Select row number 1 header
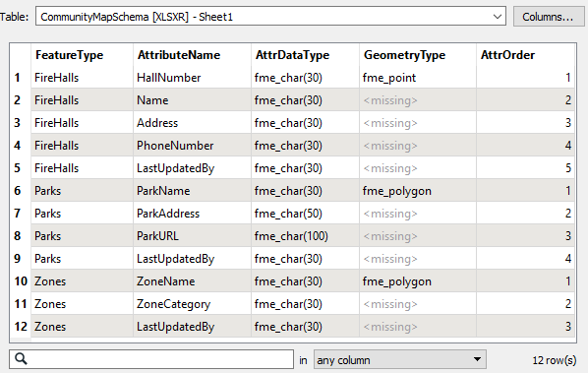 pos(21,78)
